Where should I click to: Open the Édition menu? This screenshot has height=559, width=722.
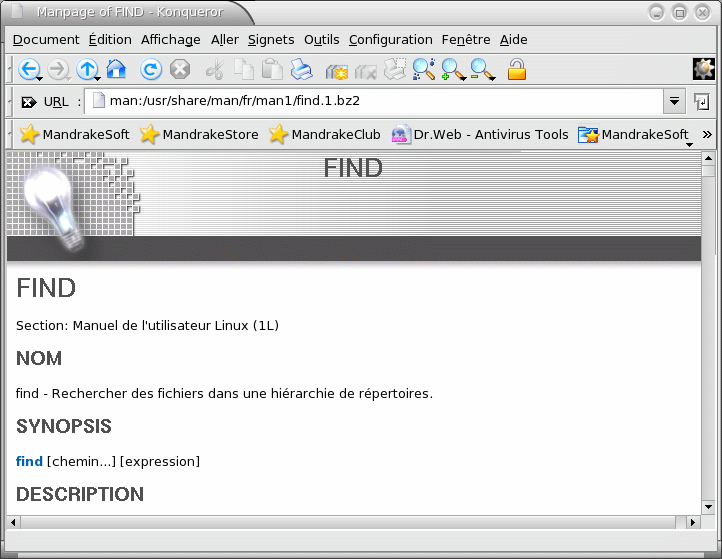point(110,40)
